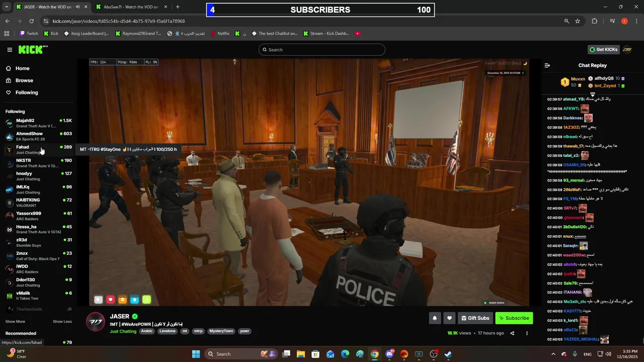
Task: Open File Explorer from the taskbar
Action: 301,354
